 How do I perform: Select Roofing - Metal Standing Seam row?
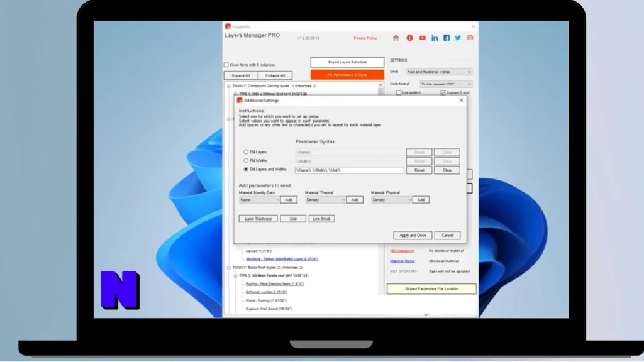pos(274,283)
